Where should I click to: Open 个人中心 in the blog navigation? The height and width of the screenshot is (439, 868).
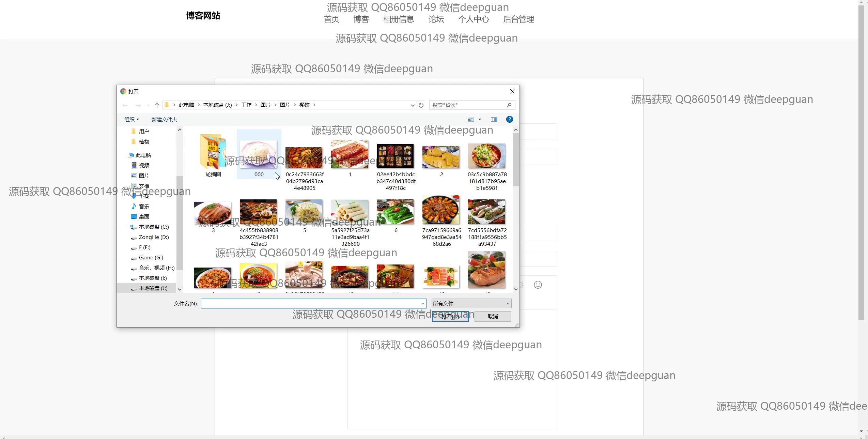474,19
